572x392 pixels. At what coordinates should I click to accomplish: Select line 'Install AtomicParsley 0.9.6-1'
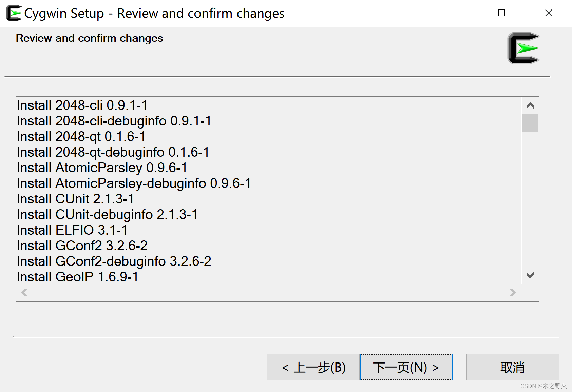tap(102, 168)
